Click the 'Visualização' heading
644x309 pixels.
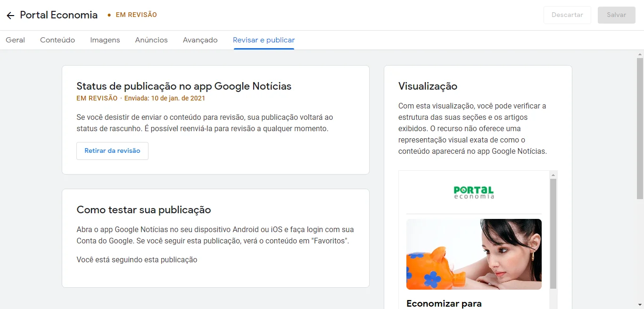tap(428, 86)
